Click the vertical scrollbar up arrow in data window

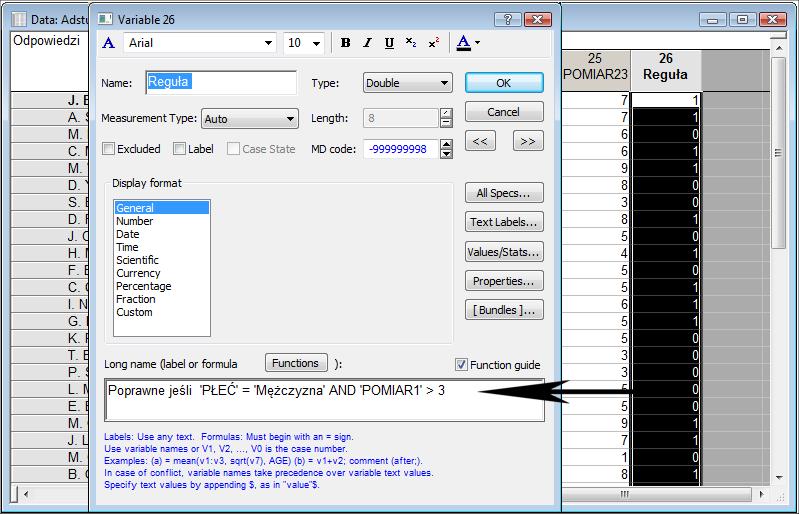778,48
